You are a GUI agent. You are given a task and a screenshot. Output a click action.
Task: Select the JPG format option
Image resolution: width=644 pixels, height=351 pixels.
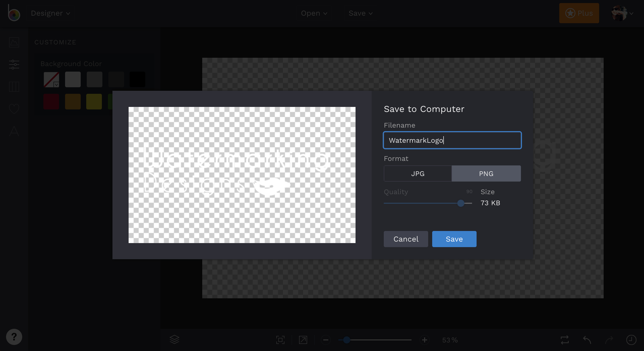[418, 173]
